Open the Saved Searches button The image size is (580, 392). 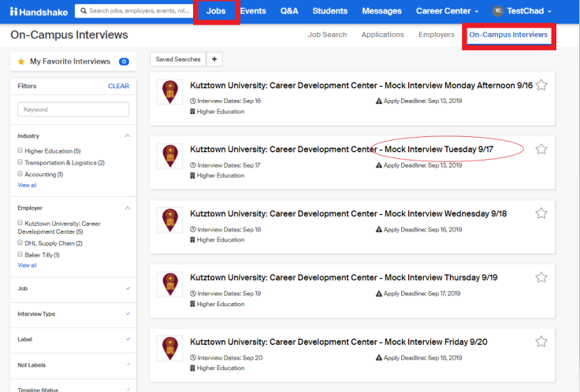pyautogui.click(x=177, y=59)
